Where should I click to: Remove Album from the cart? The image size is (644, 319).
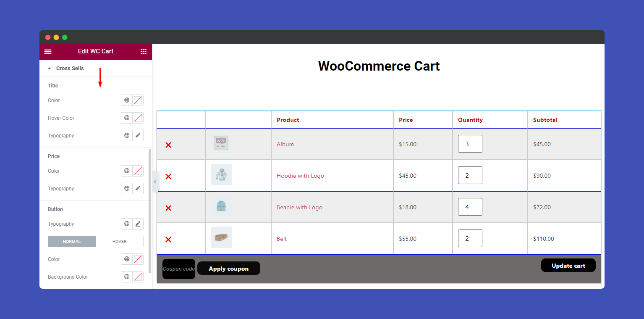click(168, 145)
